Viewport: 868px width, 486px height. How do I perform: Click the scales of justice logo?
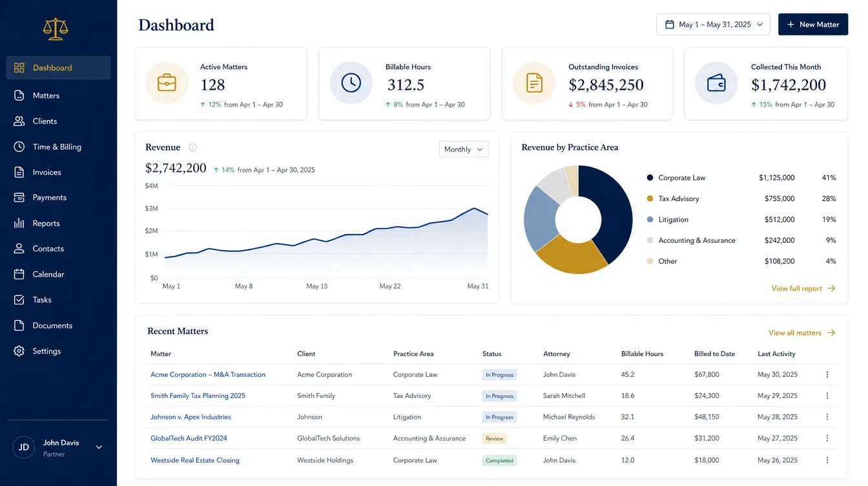coord(56,29)
